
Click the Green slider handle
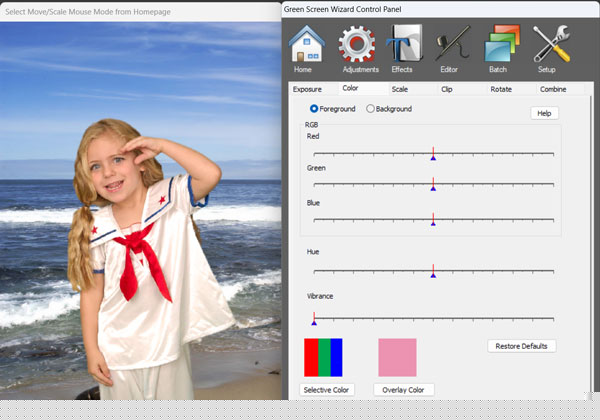[433, 185]
